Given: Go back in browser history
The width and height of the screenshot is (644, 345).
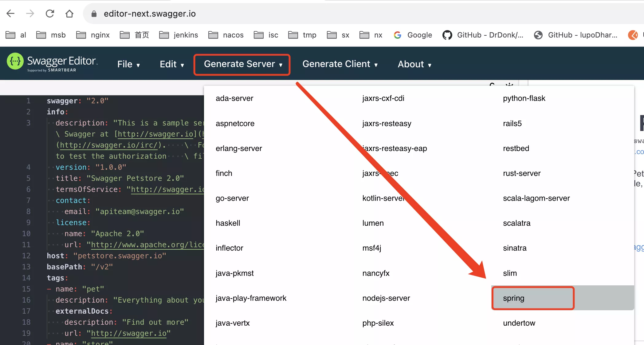Looking at the screenshot, I should (10, 14).
